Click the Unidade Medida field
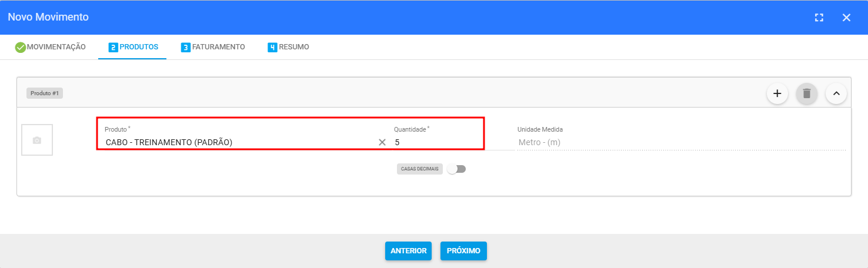The width and height of the screenshot is (868, 268). 681,142
